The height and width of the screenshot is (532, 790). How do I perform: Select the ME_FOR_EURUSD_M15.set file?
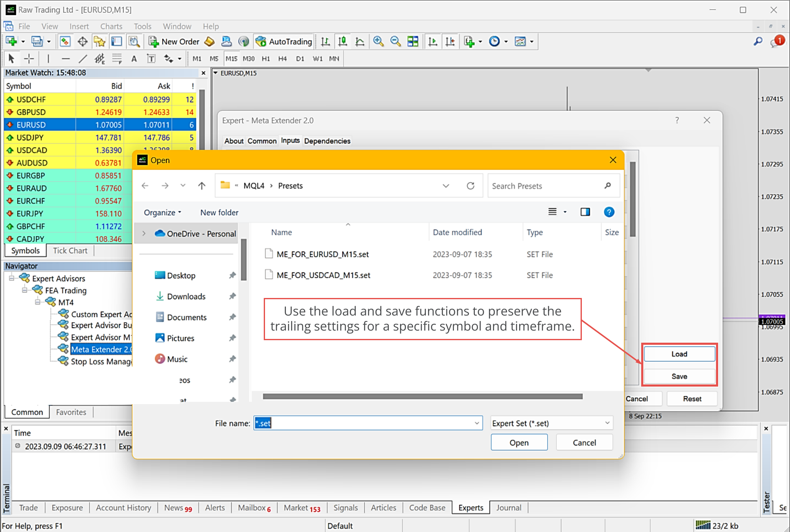click(323, 254)
